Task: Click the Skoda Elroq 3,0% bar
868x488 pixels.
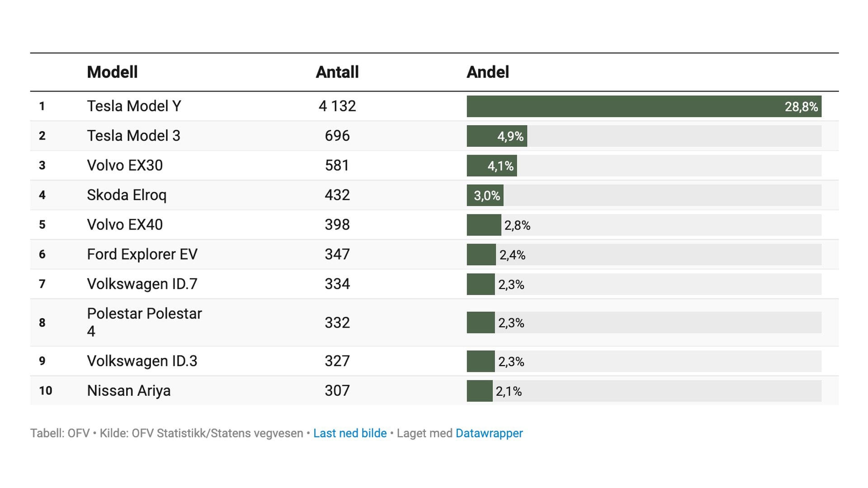Action: pos(485,196)
